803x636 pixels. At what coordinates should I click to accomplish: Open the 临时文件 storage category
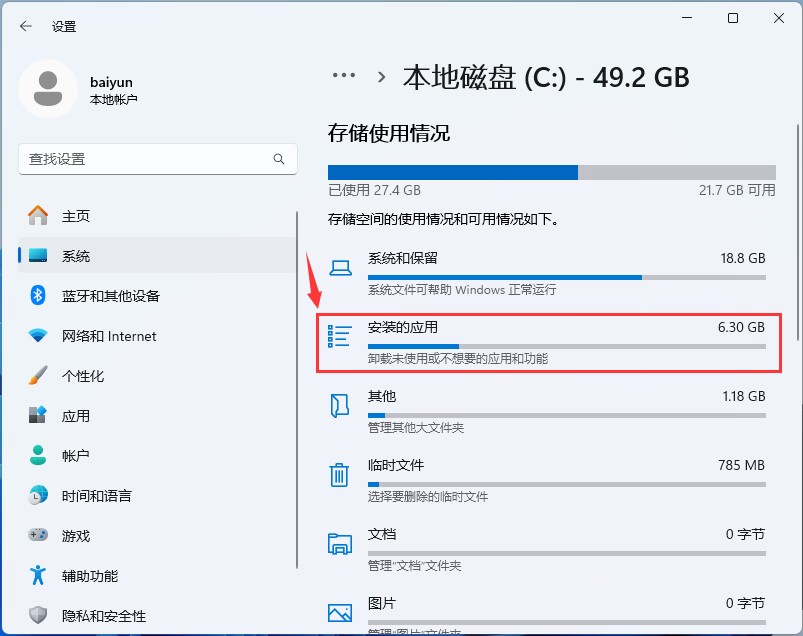pos(549,481)
